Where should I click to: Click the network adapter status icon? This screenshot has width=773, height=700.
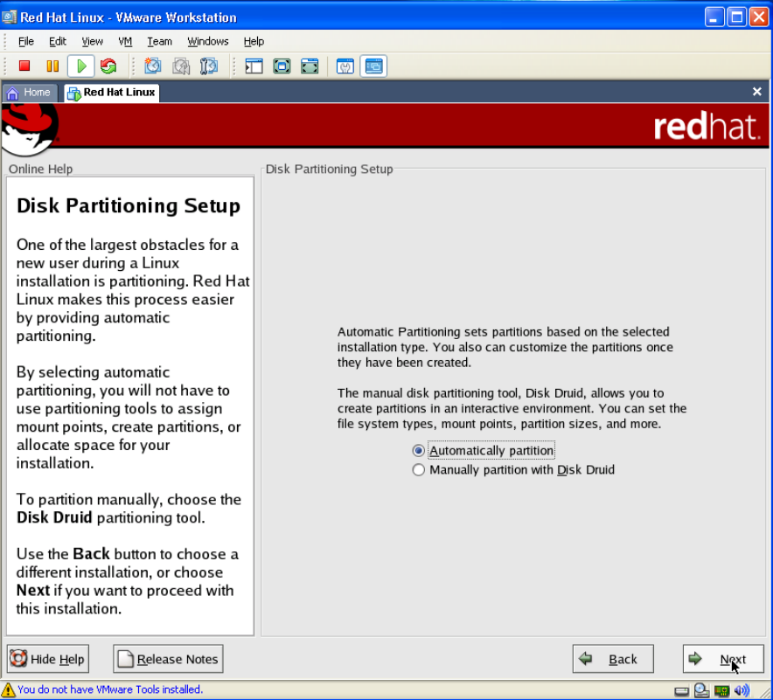click(722, 690)
